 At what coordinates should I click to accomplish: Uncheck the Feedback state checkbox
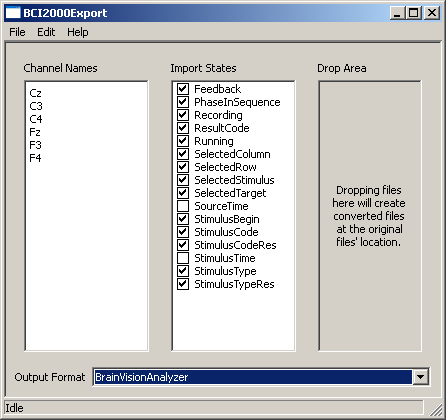pyautogui.click(x=183, y=89)
